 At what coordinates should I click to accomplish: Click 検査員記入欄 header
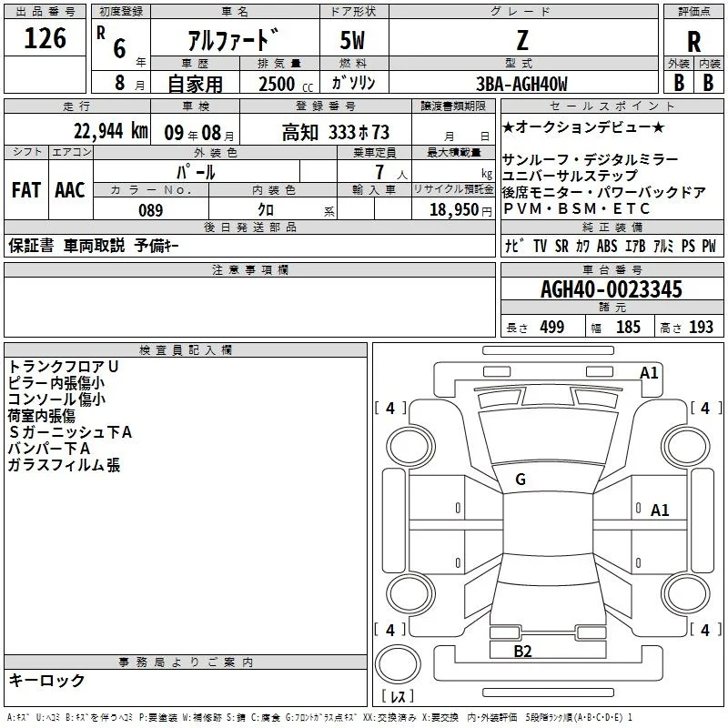click(186, 350)
